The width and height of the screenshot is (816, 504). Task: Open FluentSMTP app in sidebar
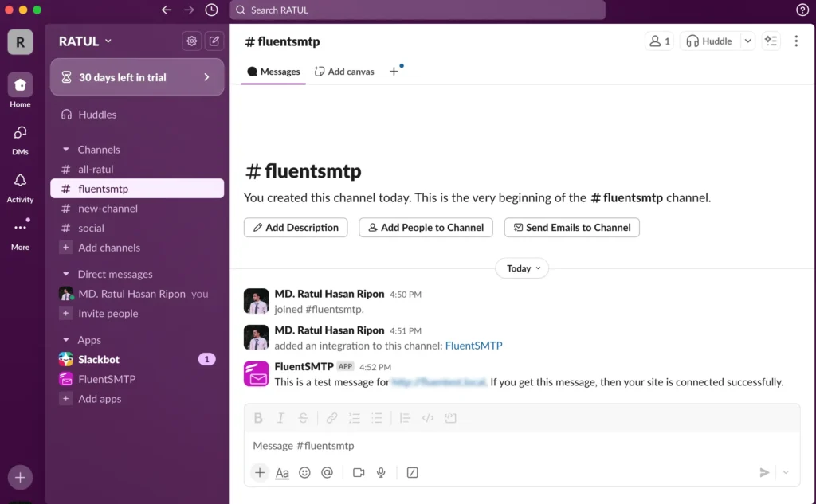(137, 379)
